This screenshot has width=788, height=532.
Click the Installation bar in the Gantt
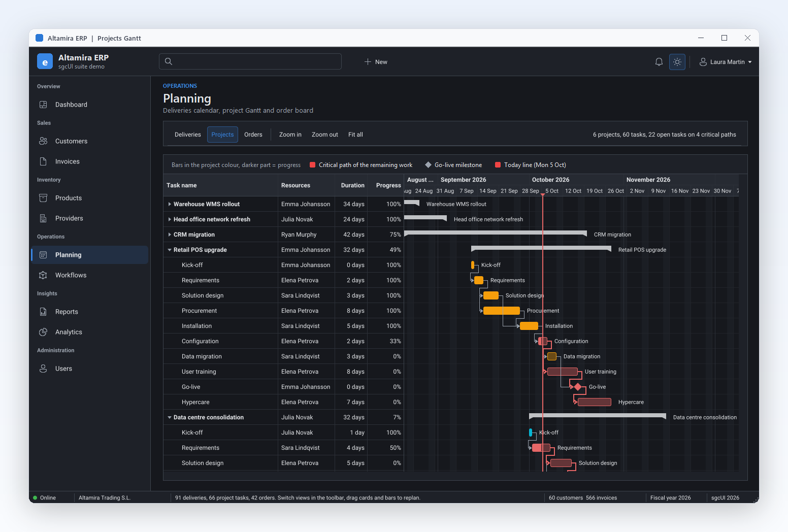tap(529, 326)
